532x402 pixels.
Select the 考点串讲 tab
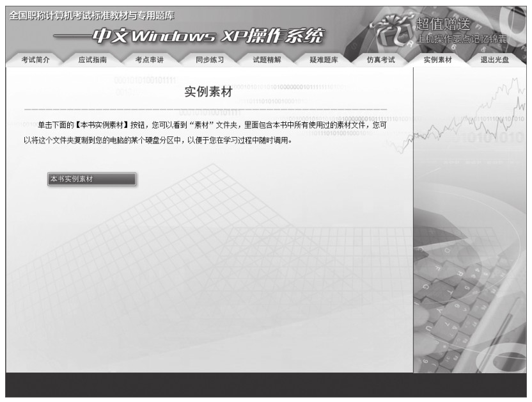149,60
